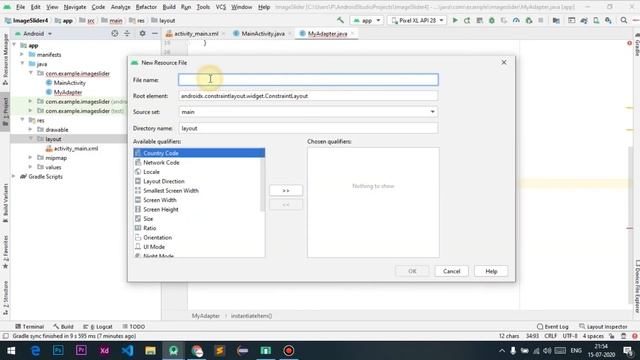The image size is (640, 360).
Task: Open File Explorer from the taskbar
Action: pos(150,351)
